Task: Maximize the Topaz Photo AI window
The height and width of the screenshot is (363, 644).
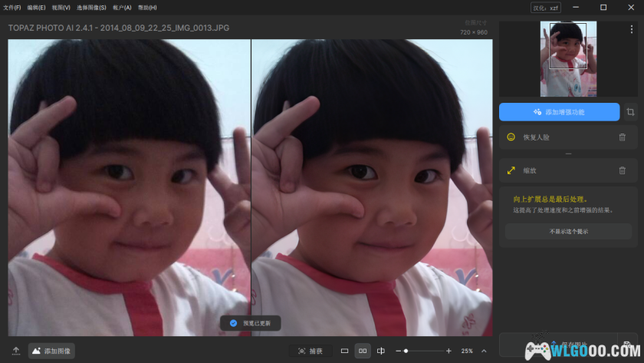Action: 603,8
